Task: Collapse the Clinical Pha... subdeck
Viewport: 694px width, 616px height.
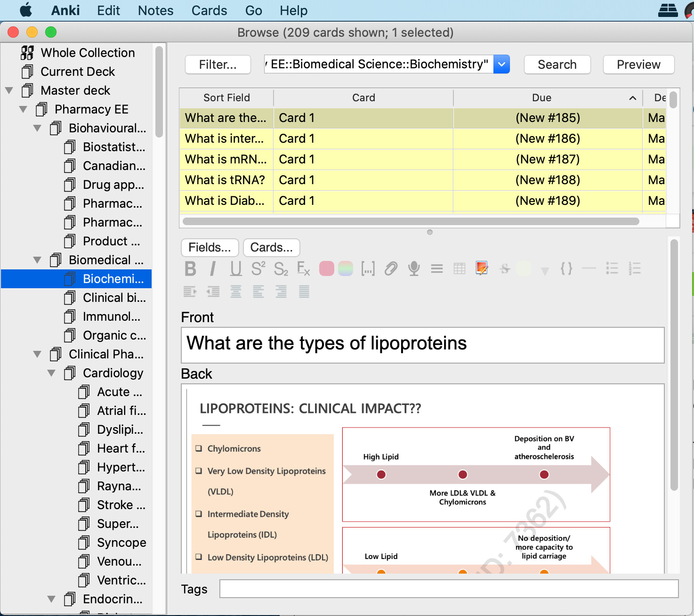Action: coord(37,354)
